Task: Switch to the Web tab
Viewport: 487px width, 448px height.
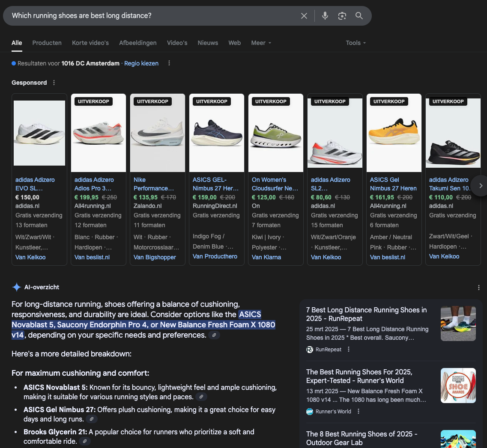Action: click(x=234, y=43)
